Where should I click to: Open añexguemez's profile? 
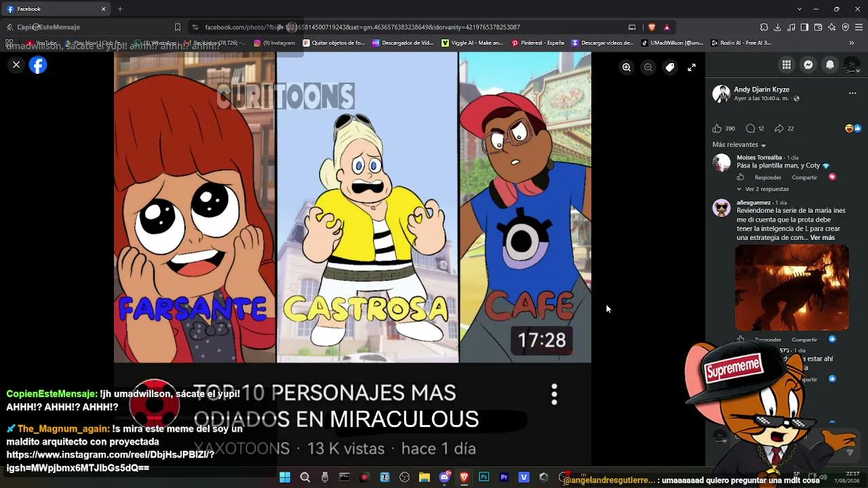754,203
